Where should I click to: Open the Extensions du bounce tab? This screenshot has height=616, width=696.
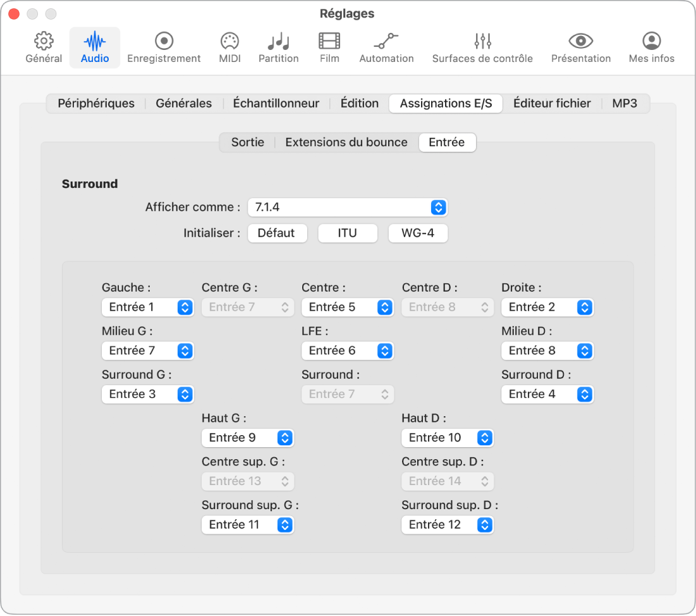point(346,142)
